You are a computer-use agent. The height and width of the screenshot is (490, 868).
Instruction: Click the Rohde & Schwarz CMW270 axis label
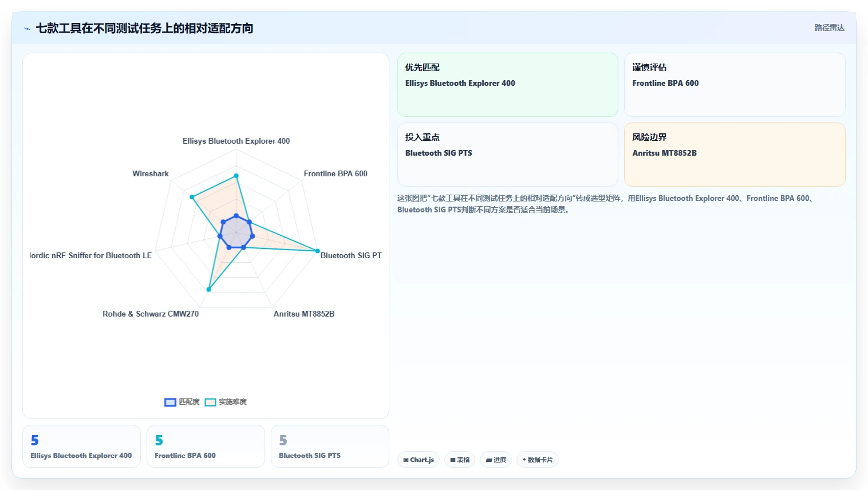coord(151,314)
